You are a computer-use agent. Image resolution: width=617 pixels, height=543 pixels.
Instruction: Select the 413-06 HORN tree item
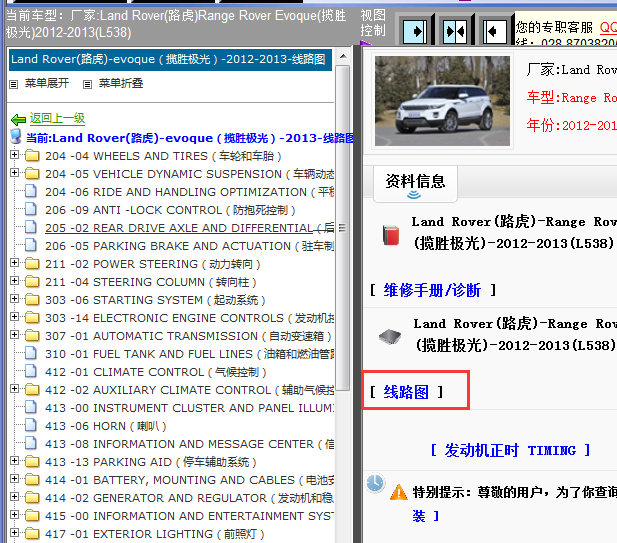tap(106, 426)
